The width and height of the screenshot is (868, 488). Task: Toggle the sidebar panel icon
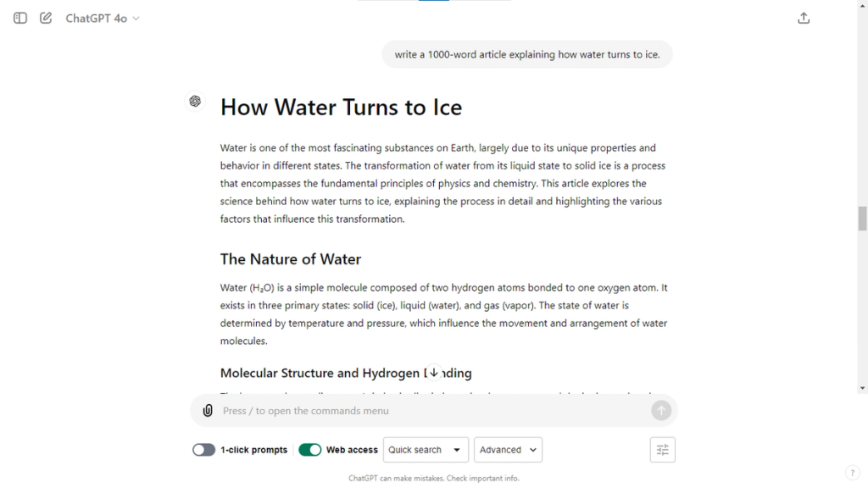[19, 17]
